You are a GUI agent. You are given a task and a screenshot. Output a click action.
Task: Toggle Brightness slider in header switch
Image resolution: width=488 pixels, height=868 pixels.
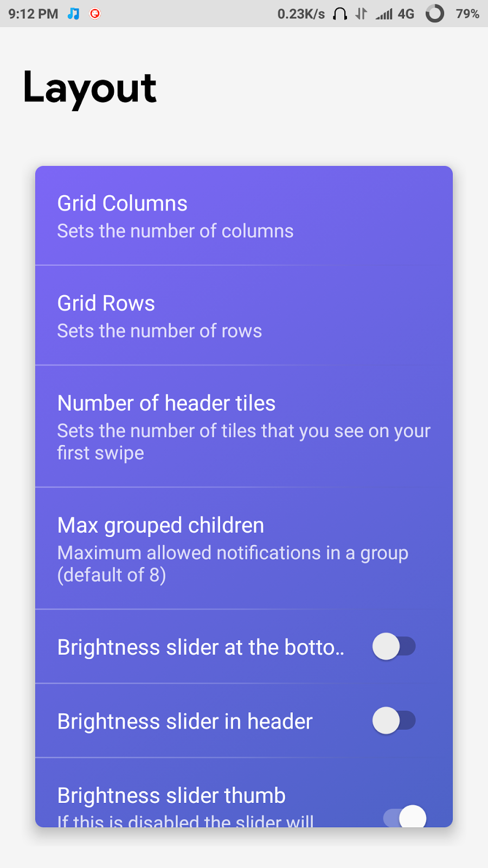(394, 721)
